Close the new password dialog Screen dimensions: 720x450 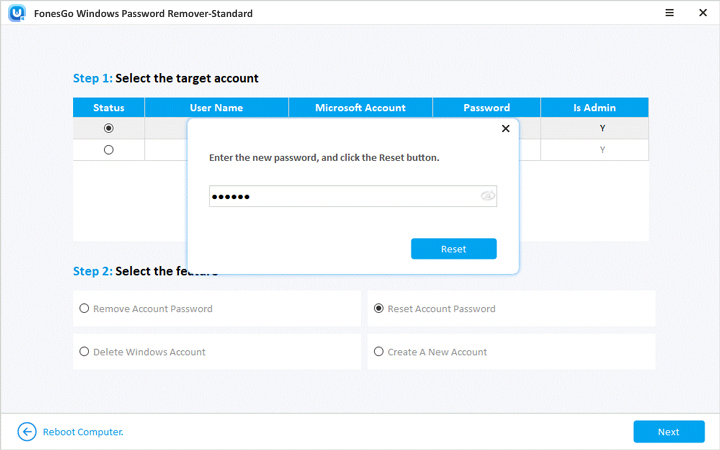[505, 129]
